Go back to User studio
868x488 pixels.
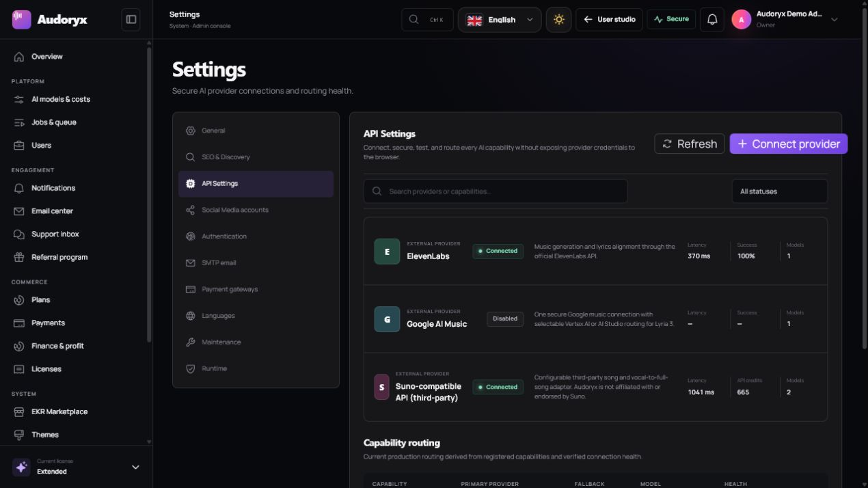[x=609, y=19]
